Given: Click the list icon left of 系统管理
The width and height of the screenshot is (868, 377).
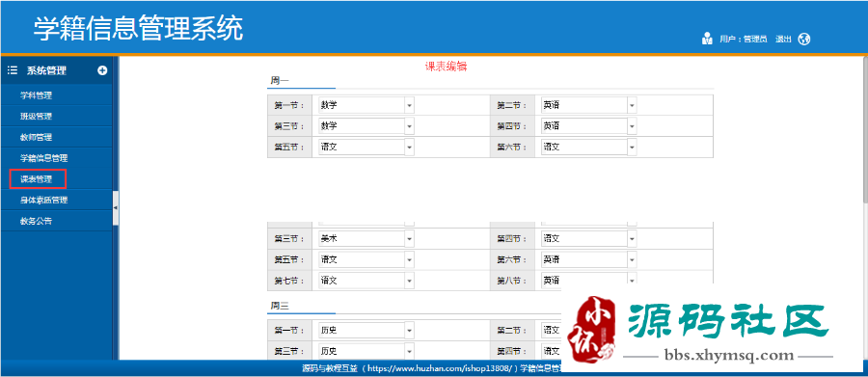Looking at the screenshot, I should [x=13, y=70].
